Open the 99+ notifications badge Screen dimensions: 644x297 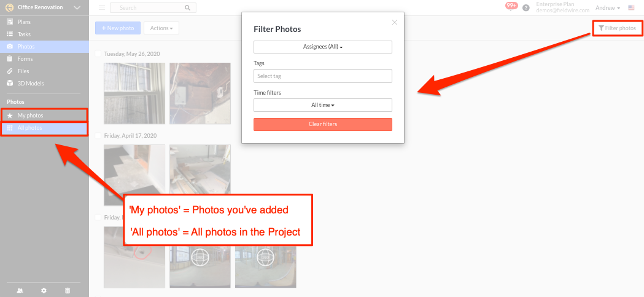[x=511, y=6]
